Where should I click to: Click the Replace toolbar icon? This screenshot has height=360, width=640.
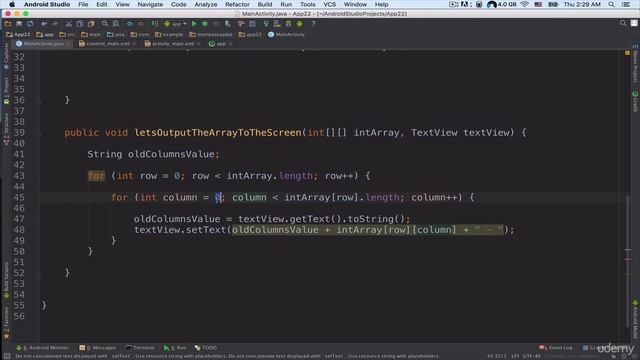[x=116, y=24]
